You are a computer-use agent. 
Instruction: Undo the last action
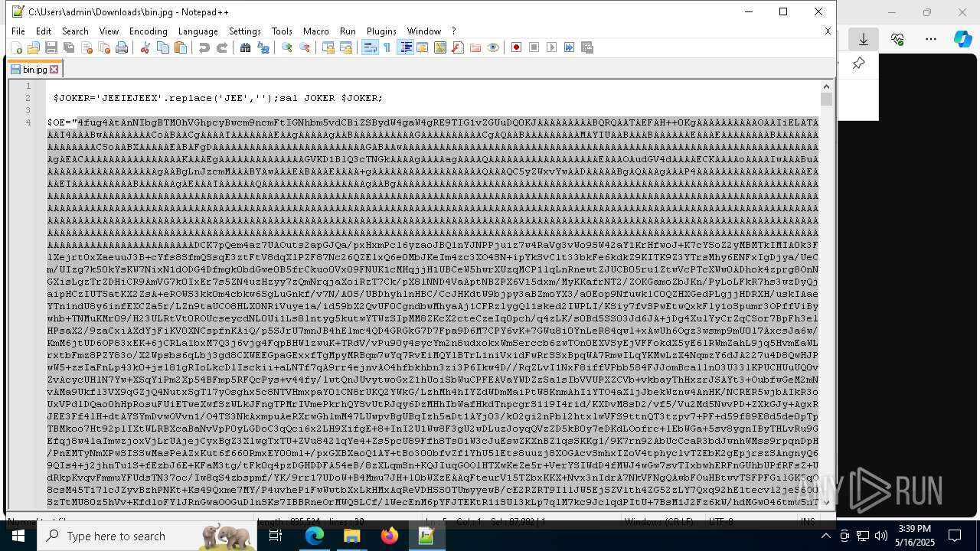(x=204, y=47)
